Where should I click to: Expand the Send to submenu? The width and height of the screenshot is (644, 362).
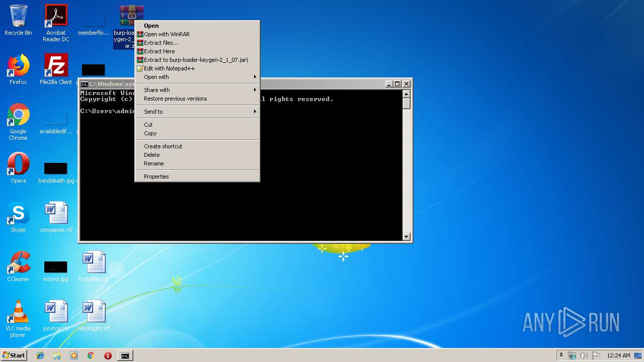point(197,112)
